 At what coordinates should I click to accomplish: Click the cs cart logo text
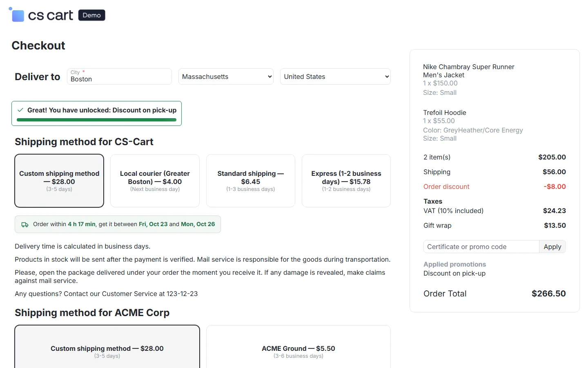[x=51, y=16]
